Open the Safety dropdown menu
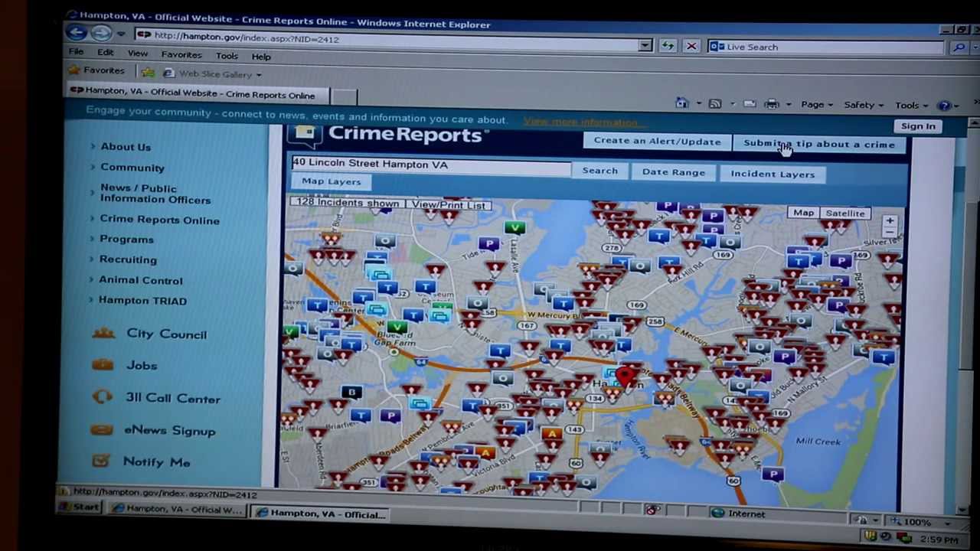The image size is (980, 551). click(x=863, y=105)
